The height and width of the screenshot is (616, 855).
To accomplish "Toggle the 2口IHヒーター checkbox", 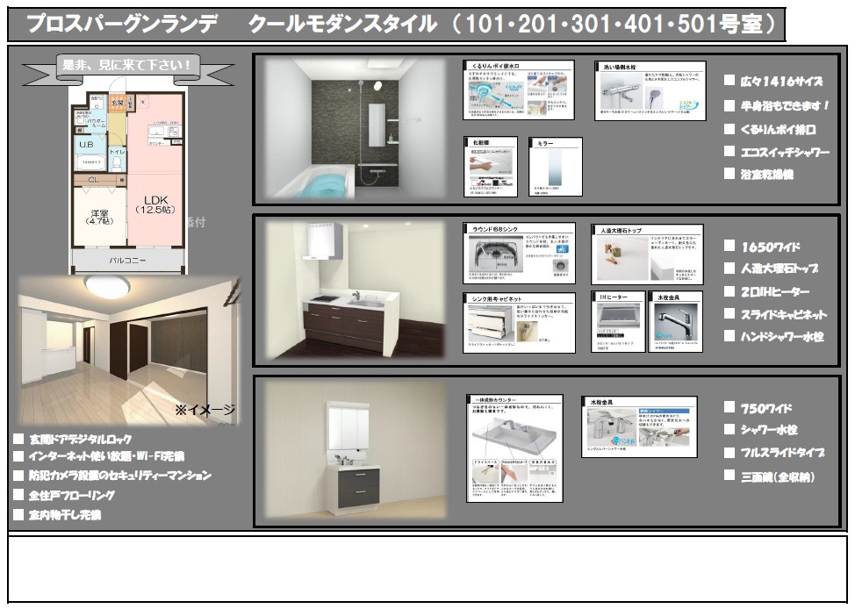I will point(729,291).
